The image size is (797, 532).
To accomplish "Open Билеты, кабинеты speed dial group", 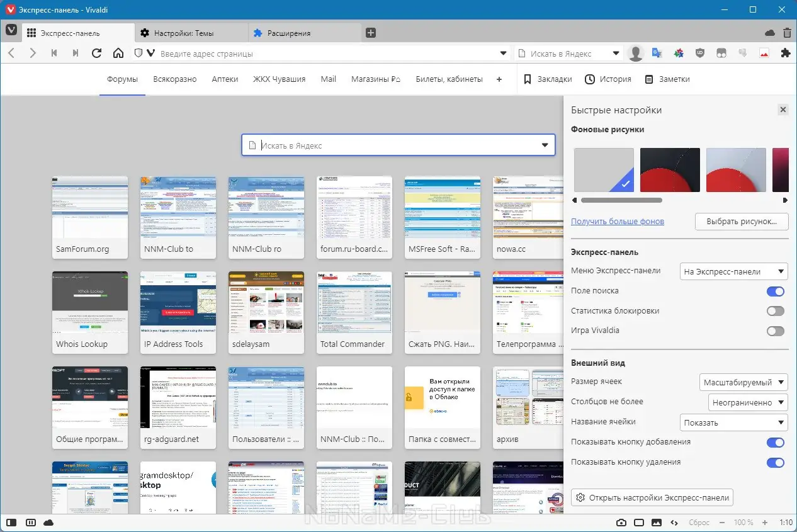I will coord(449,79).
